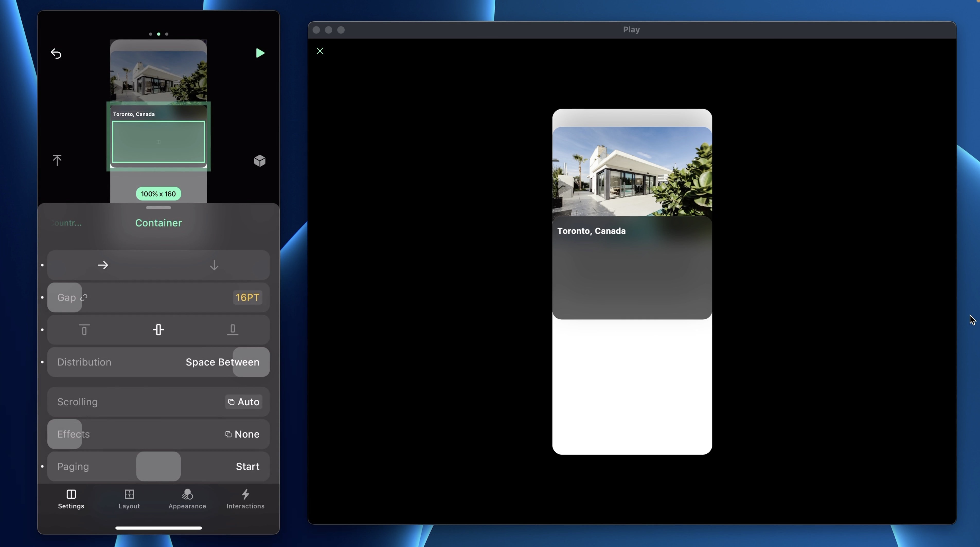980x547 pixels.
Task: Change Paging Start setting
Action: [x=247, y=466]
